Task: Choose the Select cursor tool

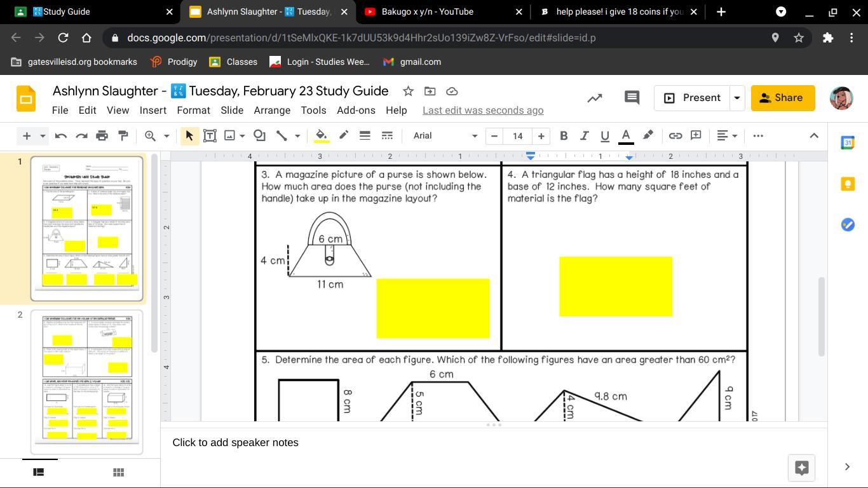Action: pyautogui.click(x=189, y=135)
